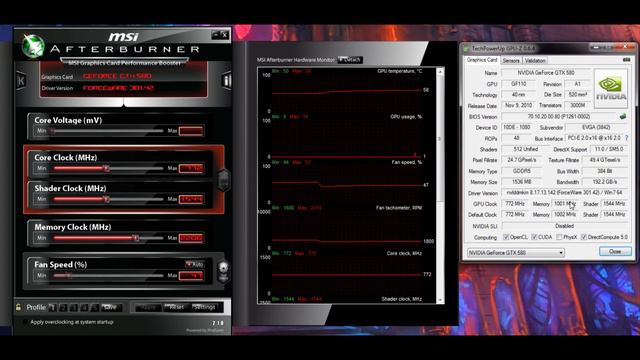Click the Detach button on Hardware Monitor

[x=350, y=60]
